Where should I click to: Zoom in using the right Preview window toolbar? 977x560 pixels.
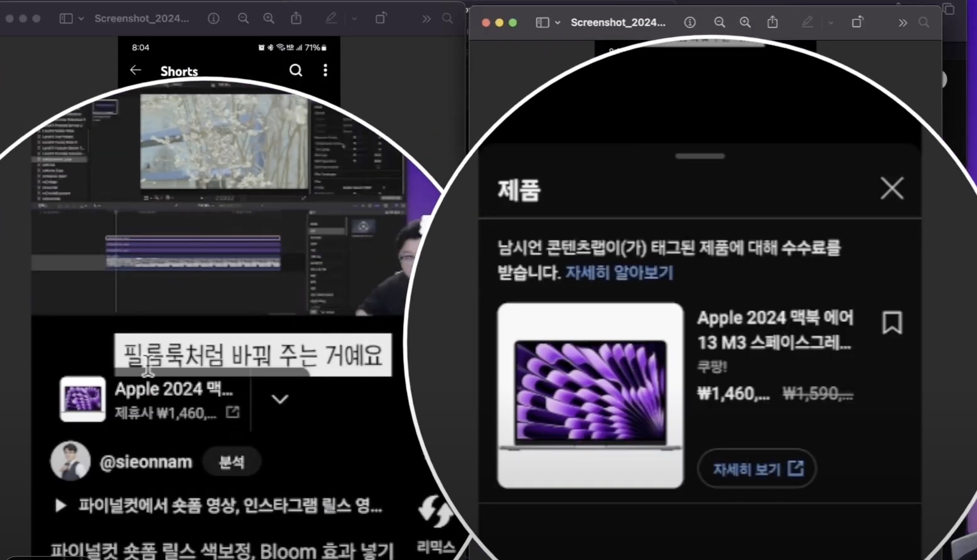[x=745, y=23]
